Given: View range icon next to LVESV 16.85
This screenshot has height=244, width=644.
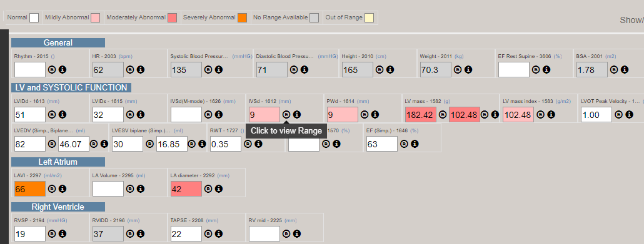Looking at the screenshot, I should pyautogui.click(x=192, y=144).
